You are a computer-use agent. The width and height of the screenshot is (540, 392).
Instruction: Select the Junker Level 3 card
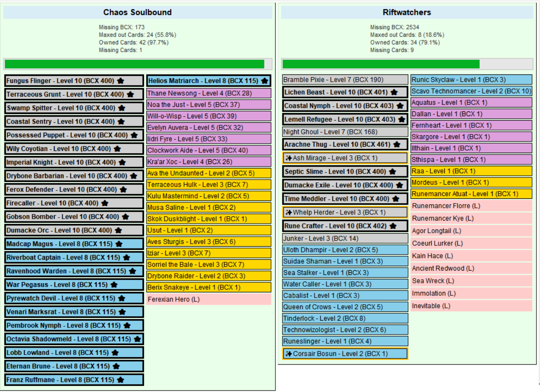coord(345,238)
